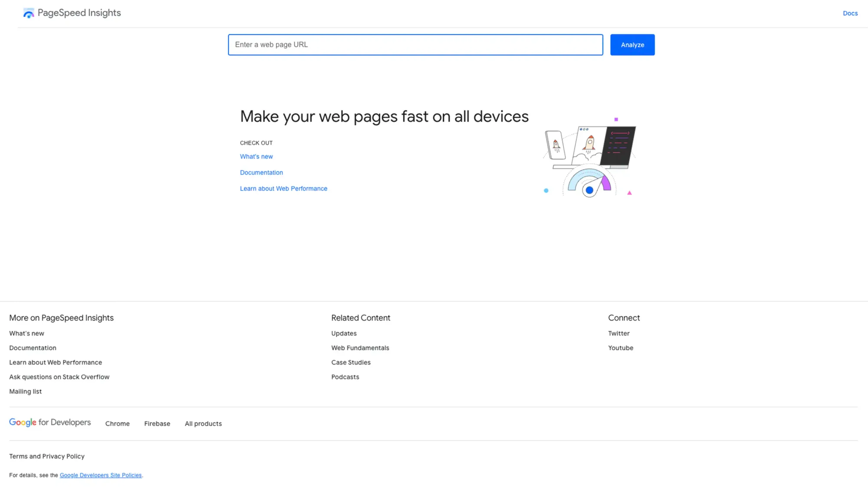The height and width of the screenshot is (488, 868).
Task: Click the More on PageSpeed Insights heading
Action: [61, 318]
